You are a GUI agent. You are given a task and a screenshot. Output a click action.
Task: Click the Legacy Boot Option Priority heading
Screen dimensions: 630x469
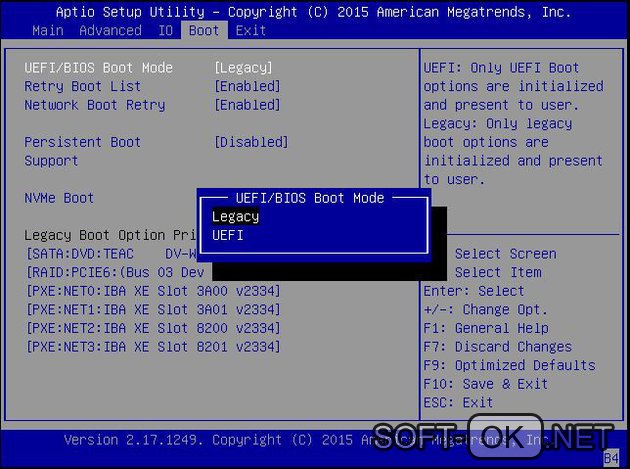(110, 235)
